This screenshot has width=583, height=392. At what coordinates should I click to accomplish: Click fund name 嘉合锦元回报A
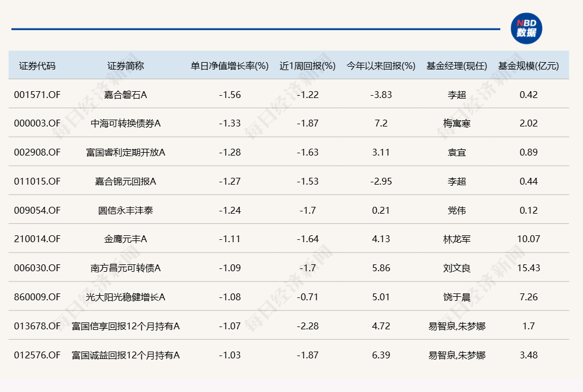click(x=126, y=181)
